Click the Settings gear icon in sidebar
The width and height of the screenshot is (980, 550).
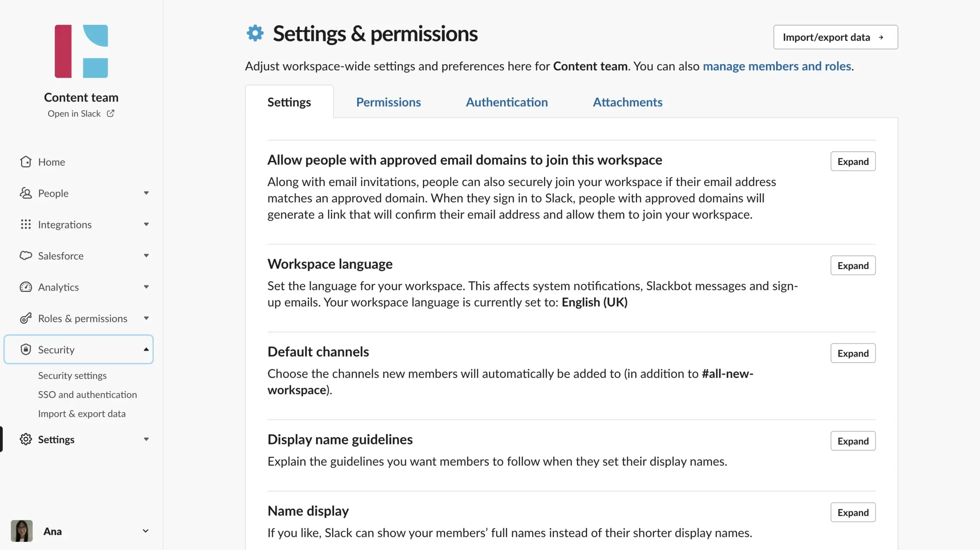pos(26,439)
